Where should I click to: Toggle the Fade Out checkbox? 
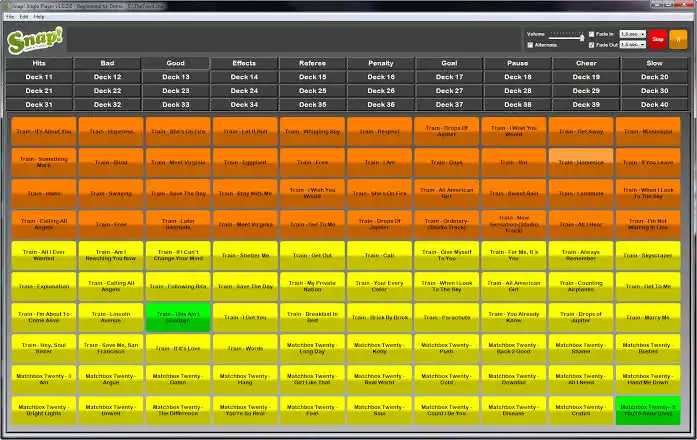pos(591,45)
